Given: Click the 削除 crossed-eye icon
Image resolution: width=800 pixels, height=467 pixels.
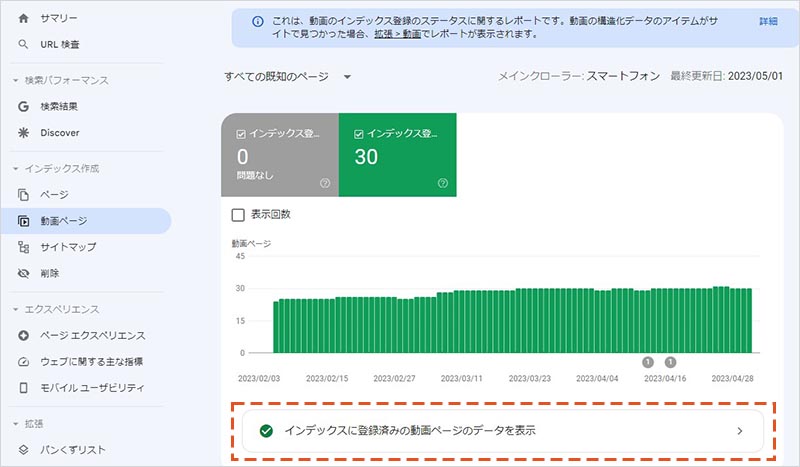Looking at the screenshot, I should pos(24,273).
